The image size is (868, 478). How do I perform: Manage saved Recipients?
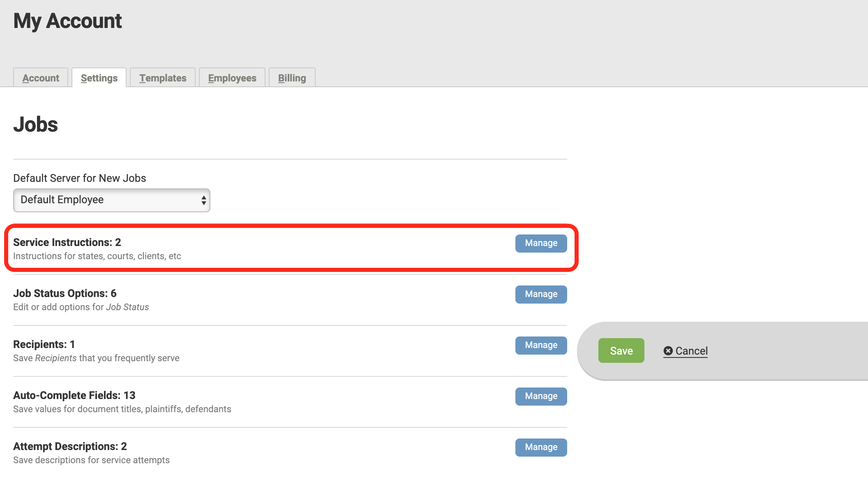pyautogui.click(x=540, y=345)
